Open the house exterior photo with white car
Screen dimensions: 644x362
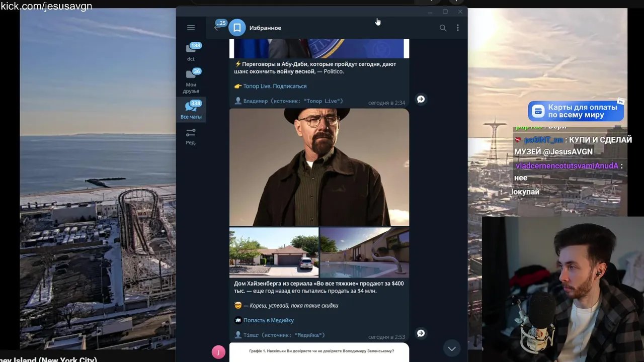[x=274, y=252]
